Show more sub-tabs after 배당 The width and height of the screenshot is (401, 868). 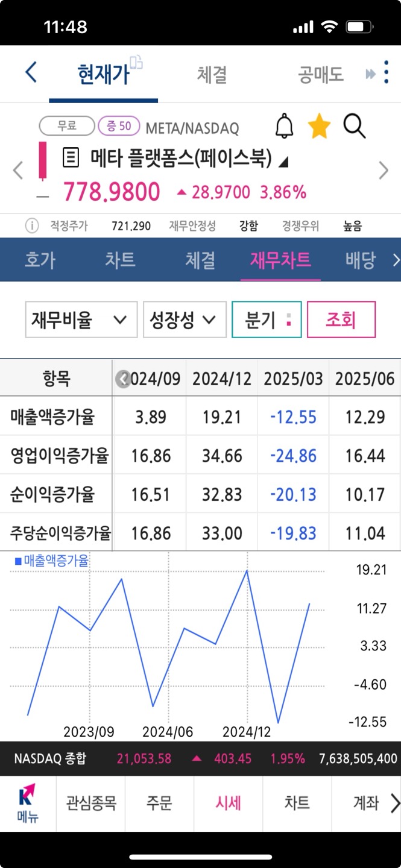coord(396,260)
